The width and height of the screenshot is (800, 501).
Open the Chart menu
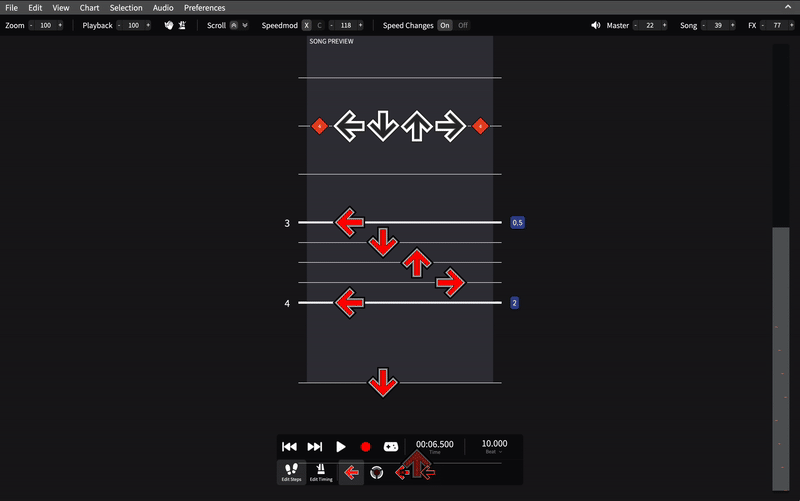89,8
